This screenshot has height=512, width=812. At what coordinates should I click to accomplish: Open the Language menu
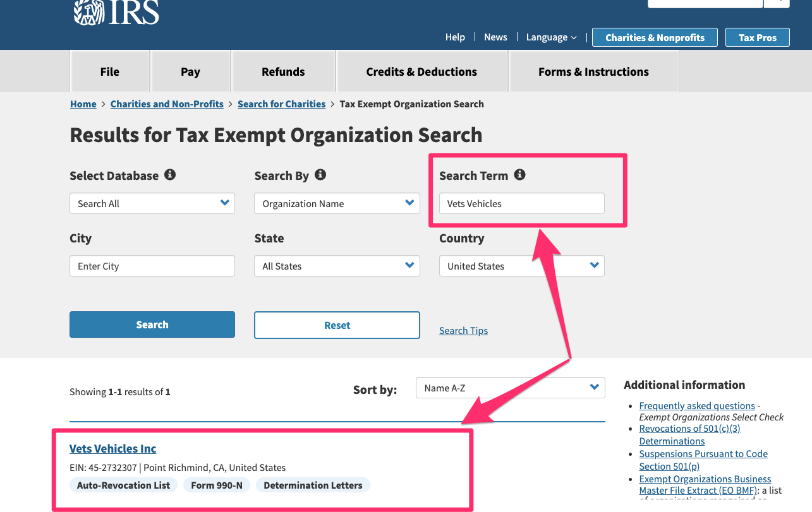point(551,37)
